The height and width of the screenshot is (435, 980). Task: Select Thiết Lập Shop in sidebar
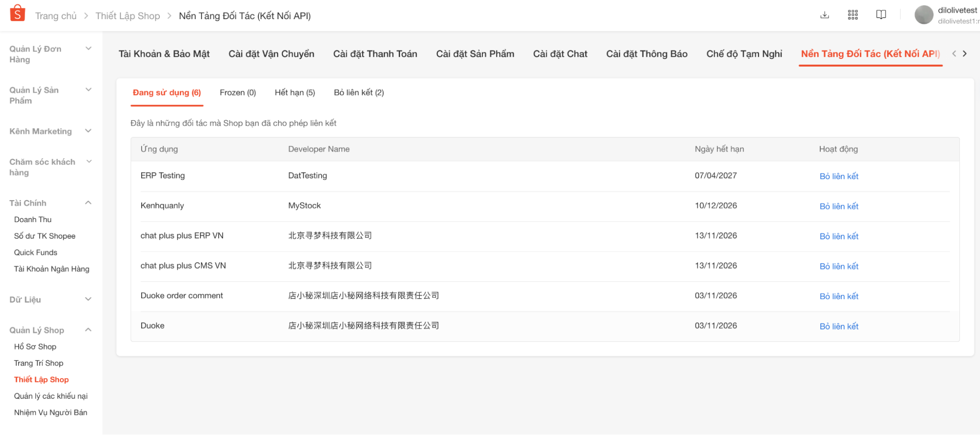(x=41, y=379)
